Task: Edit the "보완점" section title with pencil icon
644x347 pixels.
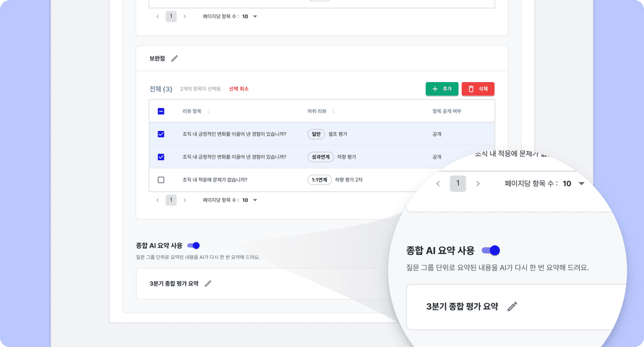Action: pyautogui.click(x=175, y=59)
